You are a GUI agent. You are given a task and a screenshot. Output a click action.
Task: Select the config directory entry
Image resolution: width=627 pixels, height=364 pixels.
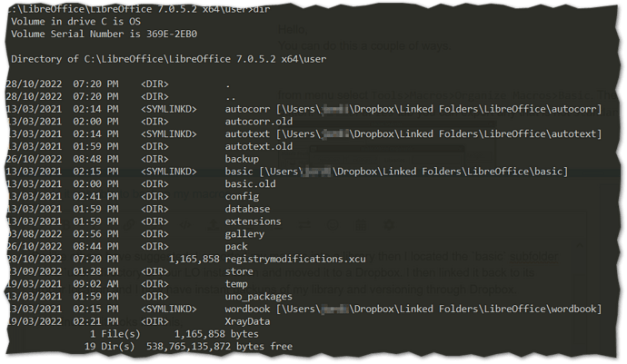pyautogui.click(x=242, y=197)
